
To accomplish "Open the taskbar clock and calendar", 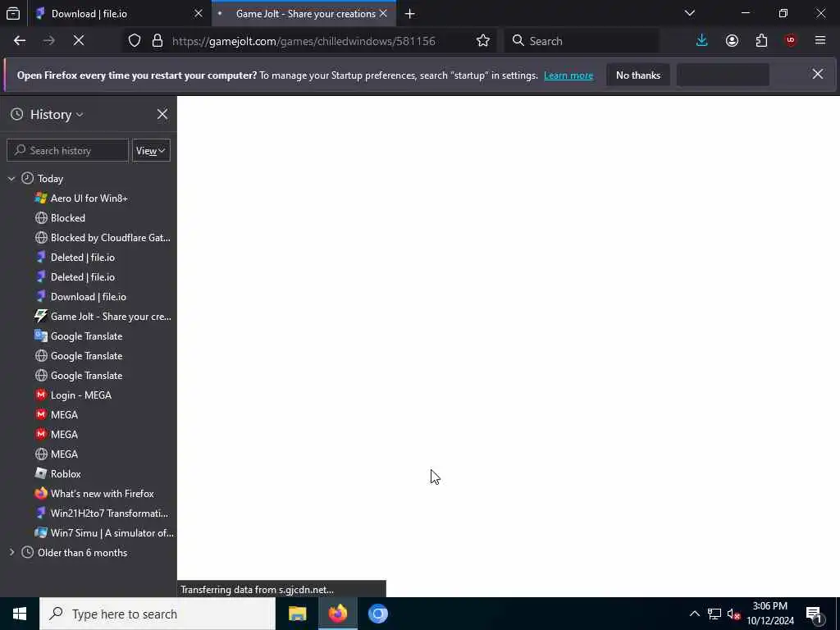I will pos(770,614).
